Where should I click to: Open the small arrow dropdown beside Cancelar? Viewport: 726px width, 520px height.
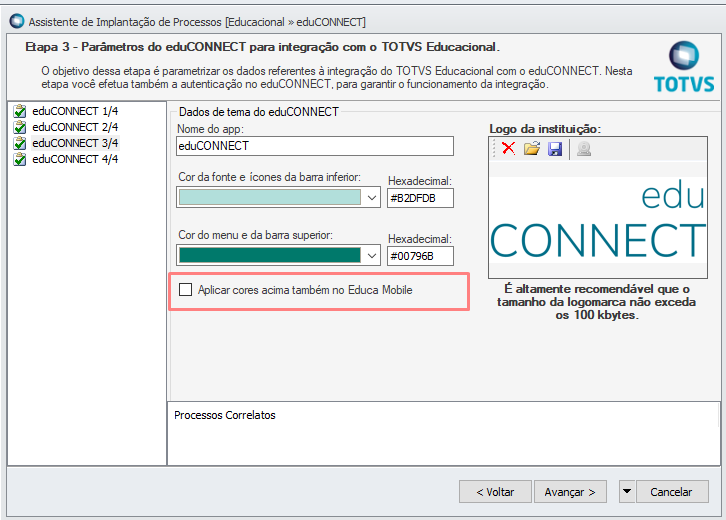tap(627, 491)
